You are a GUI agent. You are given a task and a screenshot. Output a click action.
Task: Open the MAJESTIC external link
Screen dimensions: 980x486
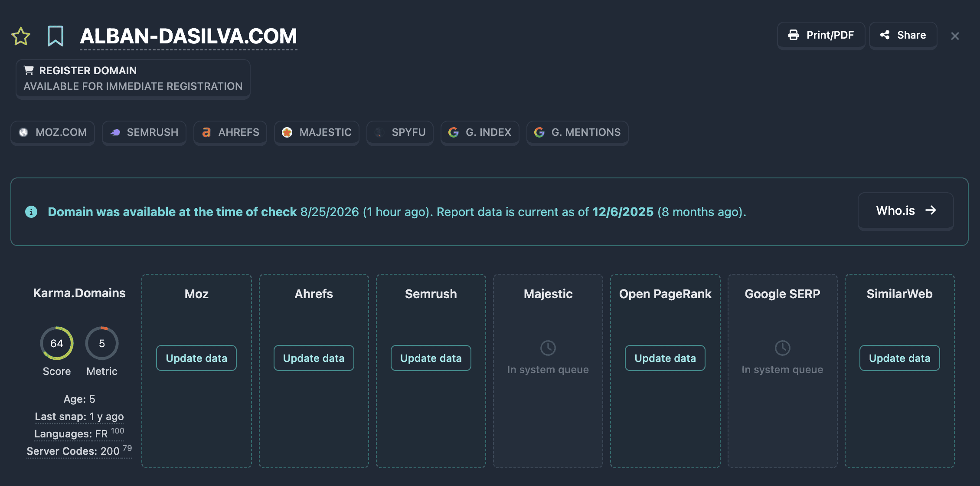[317, 133]
